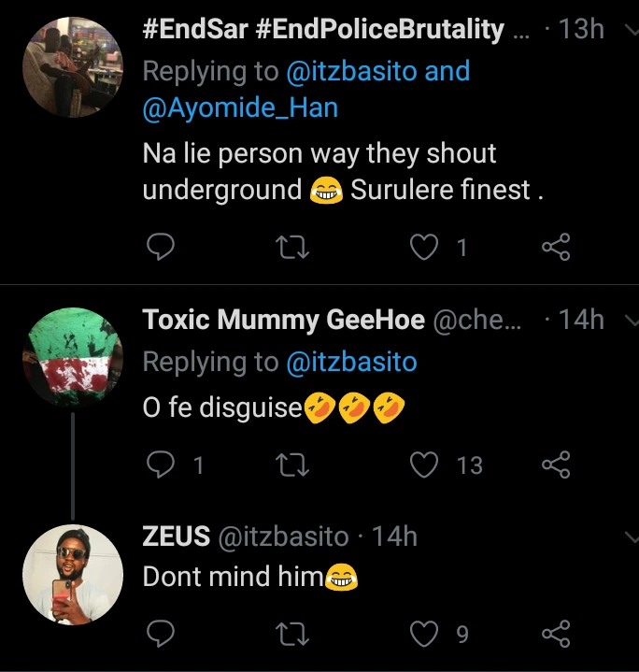
Task: Open ZEUS's profile avatar
Action: coord(72,574)
